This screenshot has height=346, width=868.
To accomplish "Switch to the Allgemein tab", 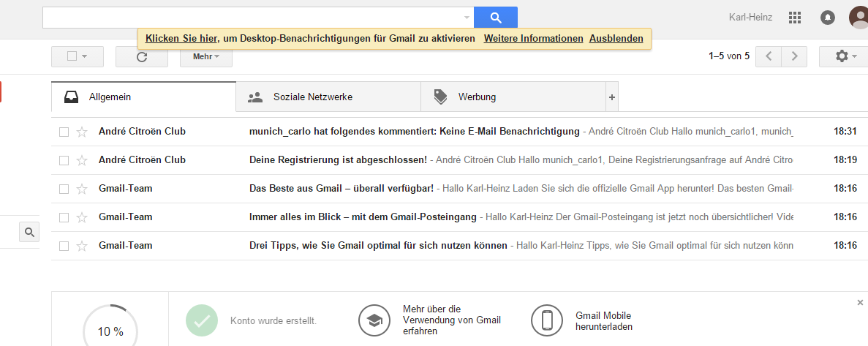I will pyautogui.click(x=143, y=97).
